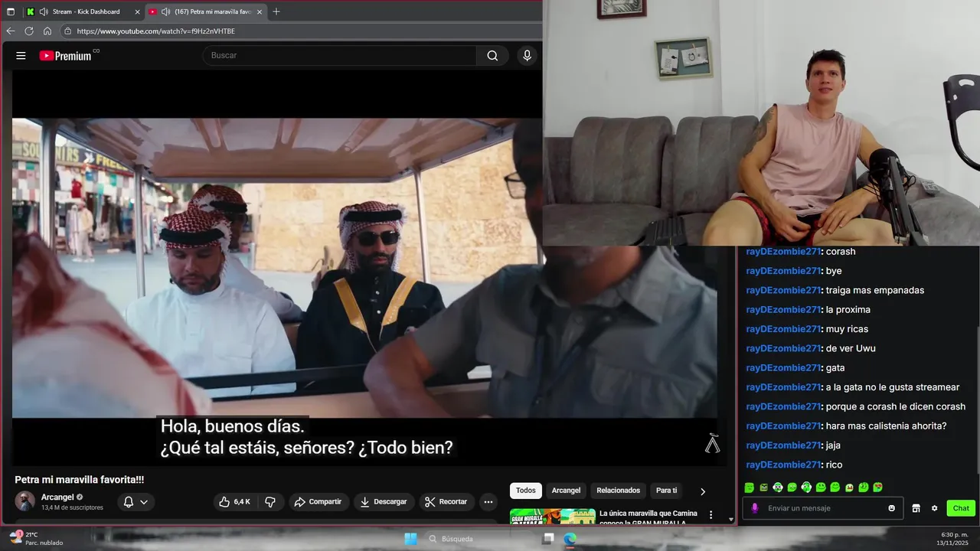Image resolution: width=980 pixels, height=551 pixels.
Task: Mute audio on the YouTube Petra tab
Action: point(165,11)
